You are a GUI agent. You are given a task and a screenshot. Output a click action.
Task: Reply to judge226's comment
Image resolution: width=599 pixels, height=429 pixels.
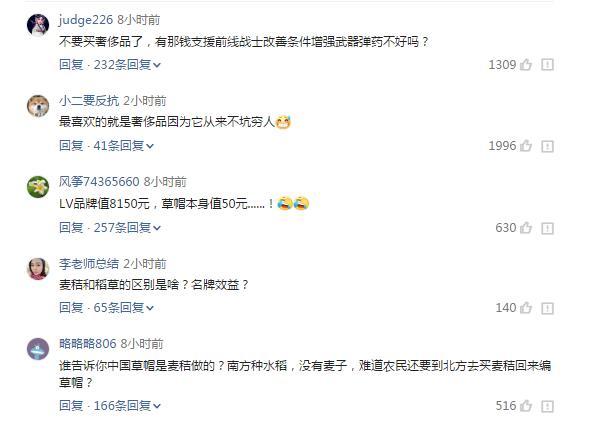click(71, 65)
